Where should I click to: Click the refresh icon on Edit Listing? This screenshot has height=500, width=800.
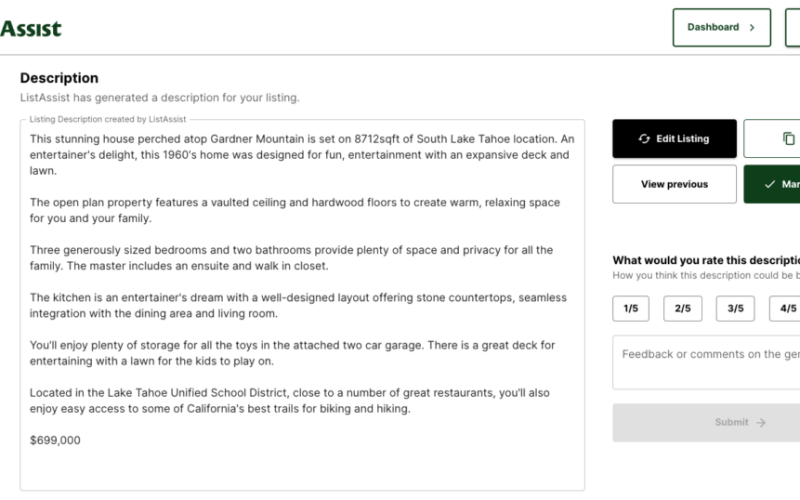tap(644, 139)
